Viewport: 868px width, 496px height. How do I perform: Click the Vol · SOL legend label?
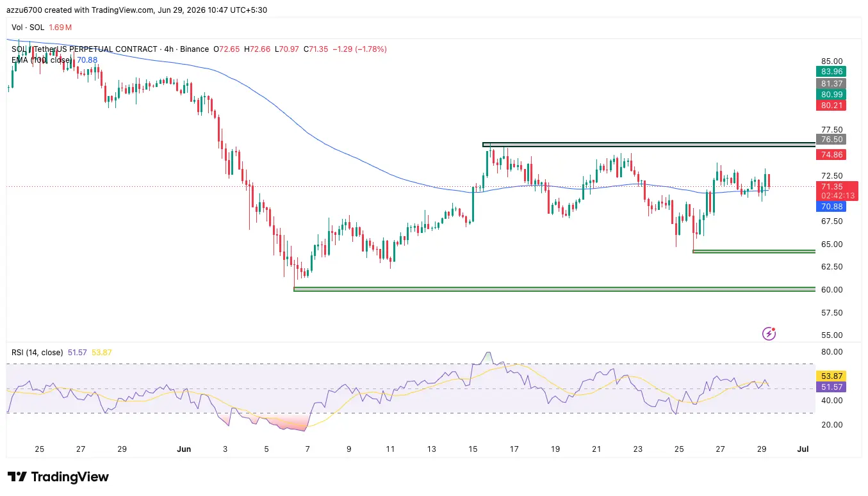(28, 28)
